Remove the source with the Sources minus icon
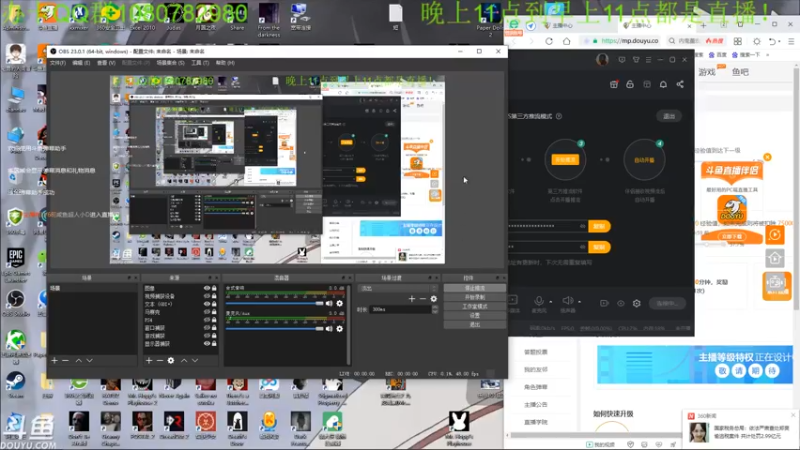 pos(160,360)
